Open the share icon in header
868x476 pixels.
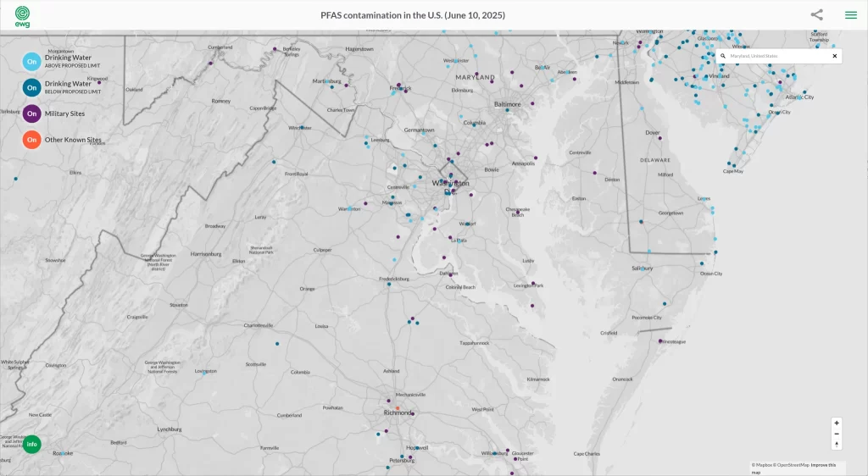(x=816, y=14)
